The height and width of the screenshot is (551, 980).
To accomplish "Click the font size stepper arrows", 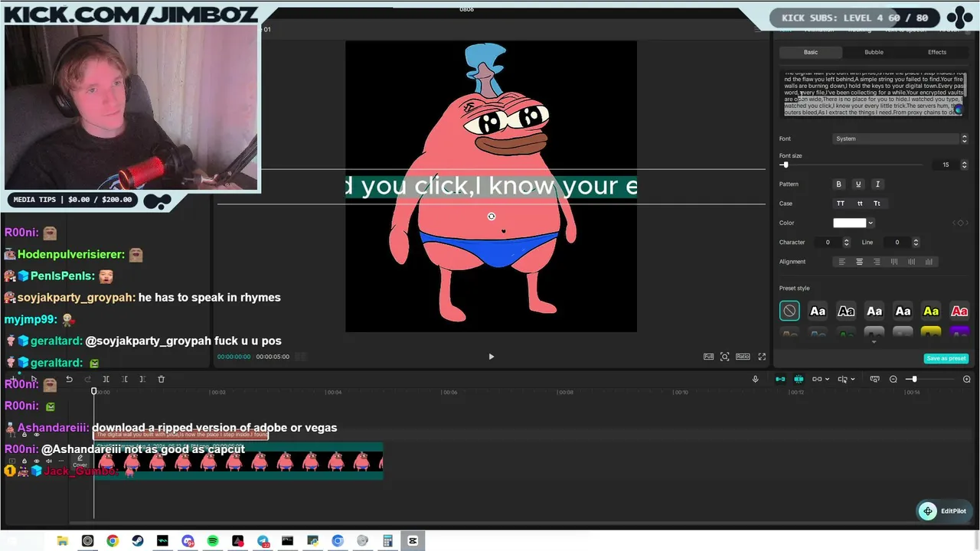I will point(964,165).
